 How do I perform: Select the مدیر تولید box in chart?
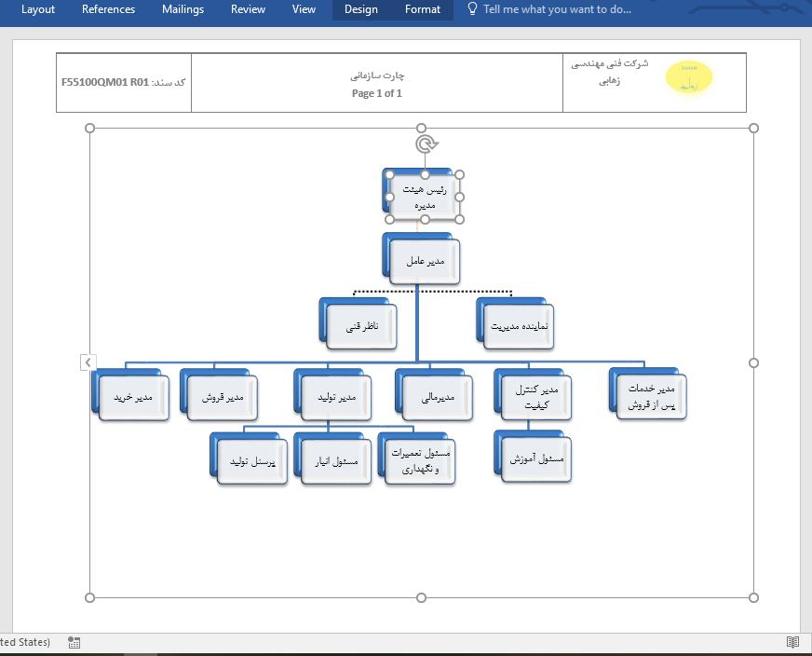[x=334, y=398]
